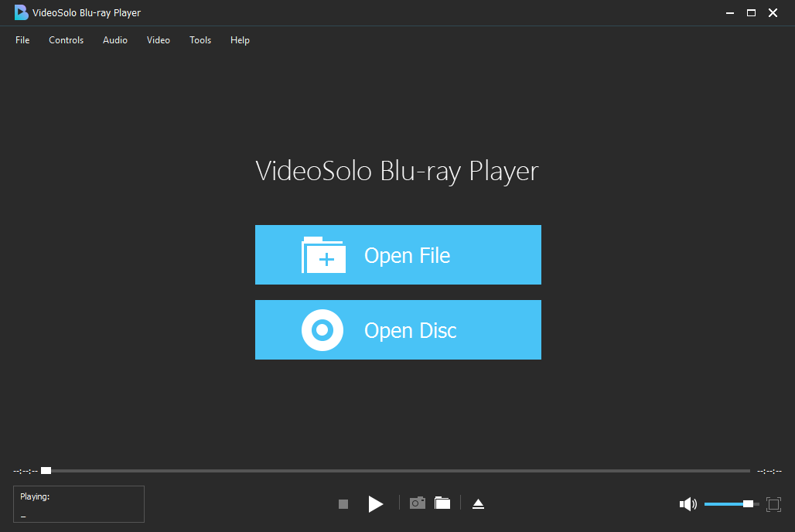
Task: Click the stop playback button
Action: coord(343,503)
